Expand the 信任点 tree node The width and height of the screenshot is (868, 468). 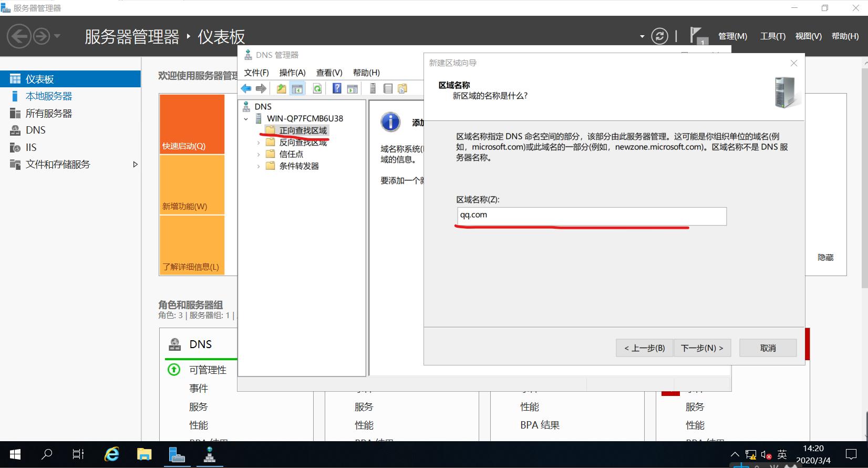(258, 154)
